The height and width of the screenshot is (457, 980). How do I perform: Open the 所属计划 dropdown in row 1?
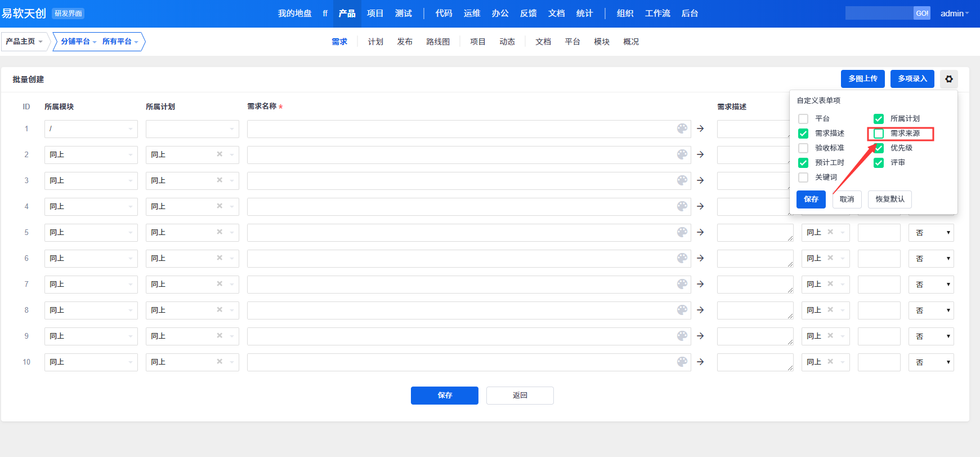(x=193, y=129)
